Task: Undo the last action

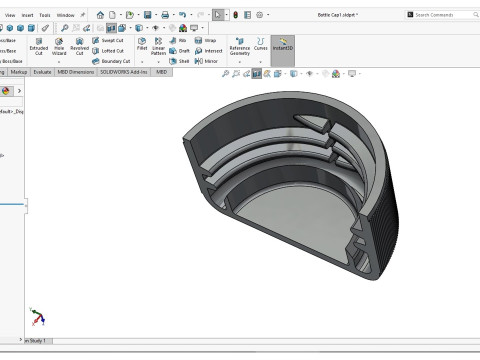Action: (182, 15)
